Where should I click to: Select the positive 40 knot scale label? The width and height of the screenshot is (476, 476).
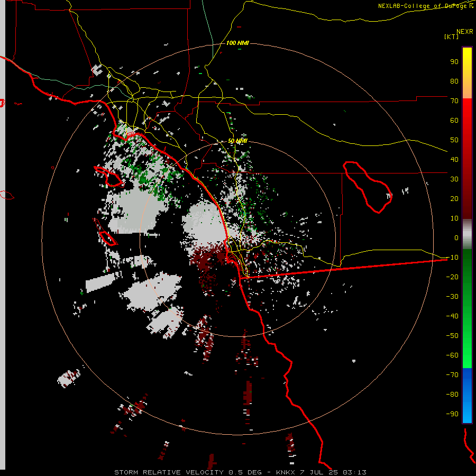pos(454,159)
